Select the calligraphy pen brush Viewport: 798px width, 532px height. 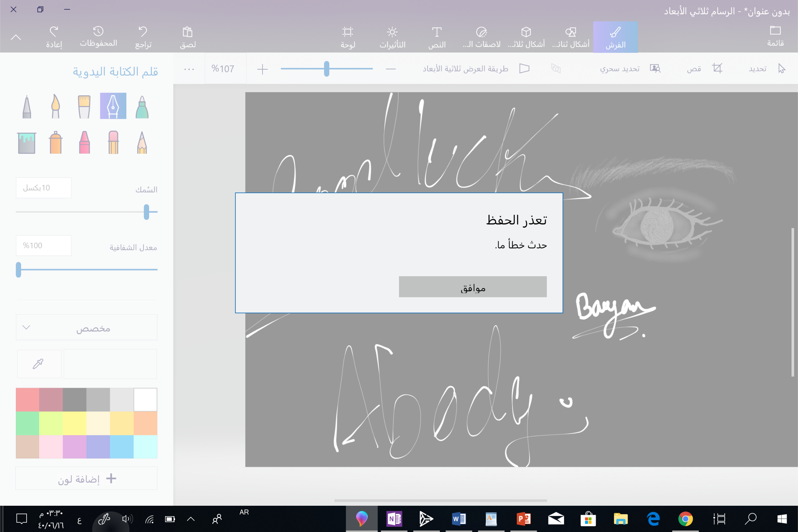click(113, 106)
